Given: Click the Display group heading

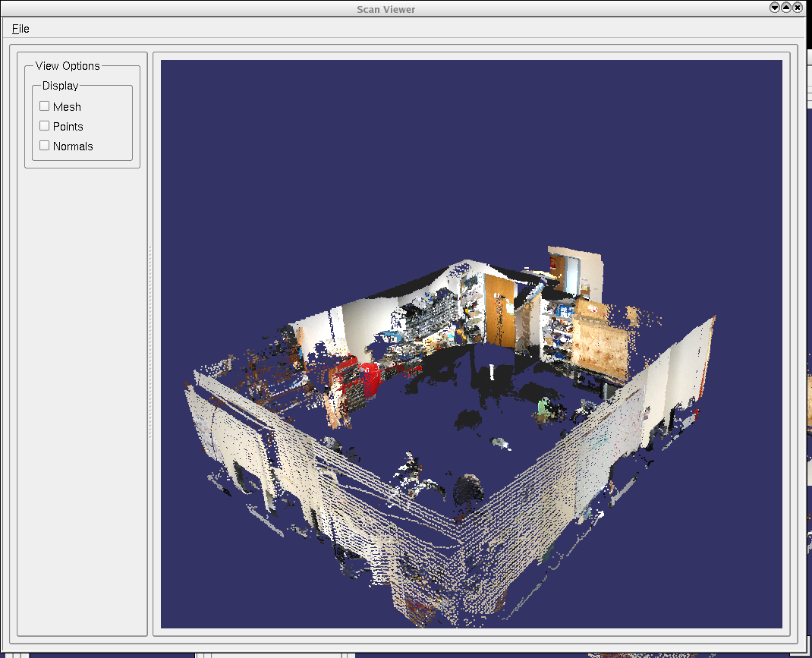Looking at the screenshot, I should (x=60, y=86).
